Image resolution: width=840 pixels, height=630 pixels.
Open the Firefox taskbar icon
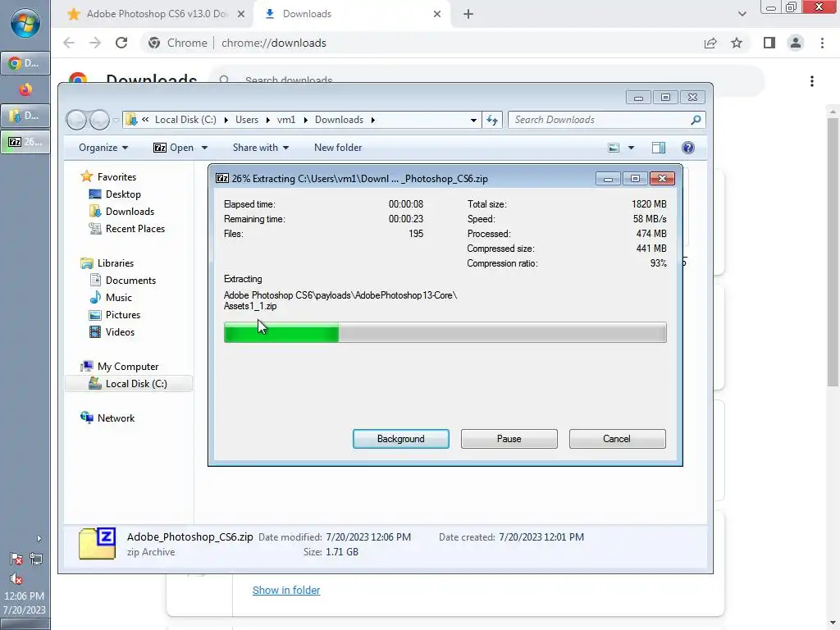click(x=25, y=89)
